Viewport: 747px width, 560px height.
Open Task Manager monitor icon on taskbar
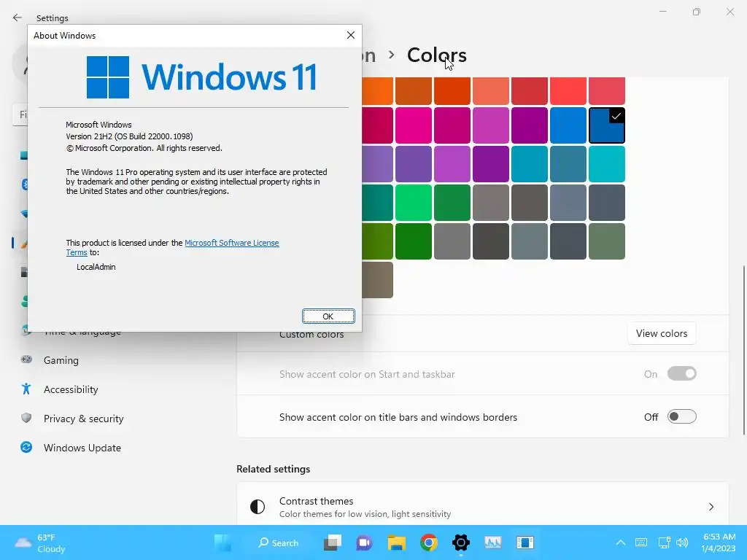[492, 542]
